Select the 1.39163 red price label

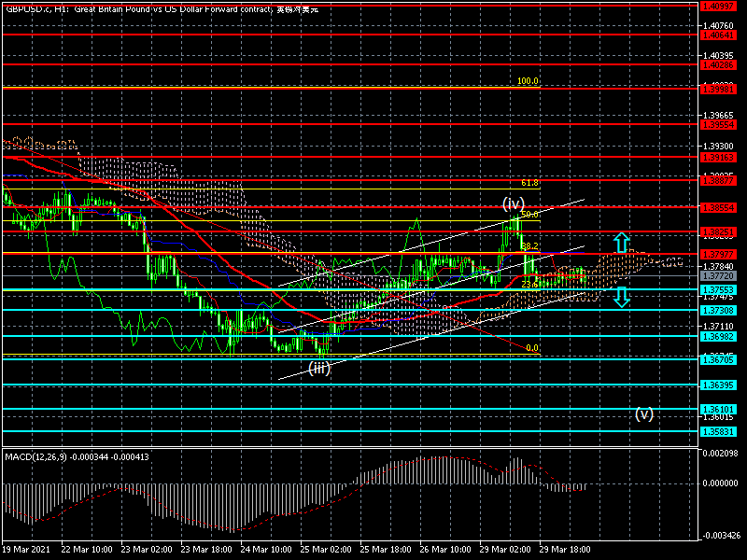718,157
